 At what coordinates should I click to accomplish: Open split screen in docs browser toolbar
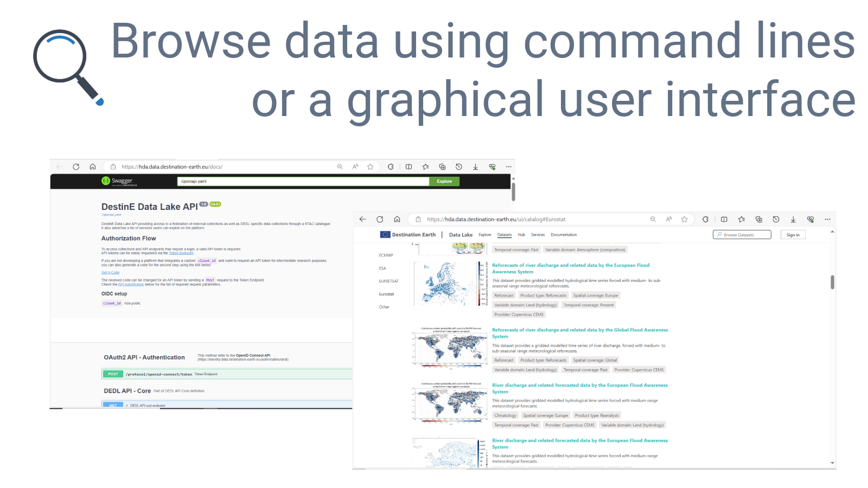coord(409,167)
